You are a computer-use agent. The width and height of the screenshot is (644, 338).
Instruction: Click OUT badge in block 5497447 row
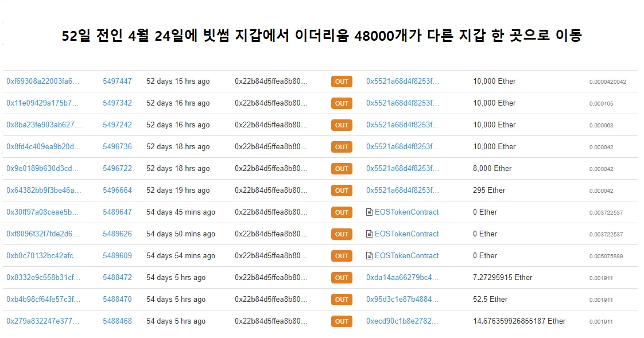(342, 81)
